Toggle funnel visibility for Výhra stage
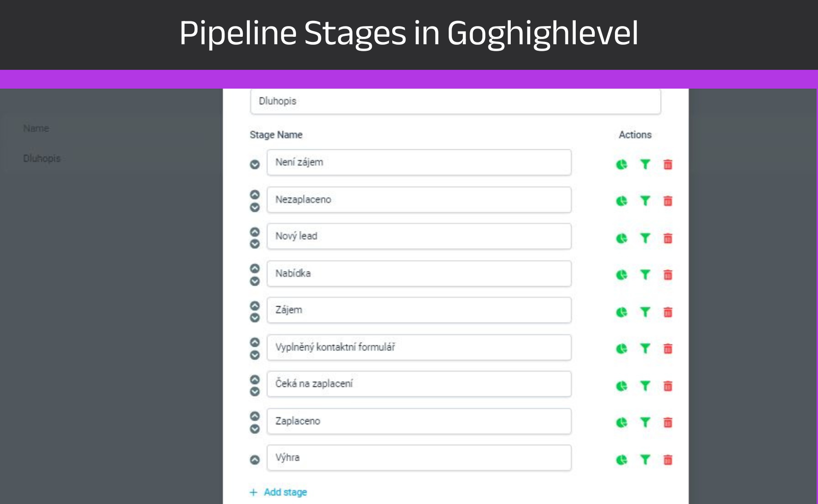Screen dimensions: 818x504 coord(645,460)
